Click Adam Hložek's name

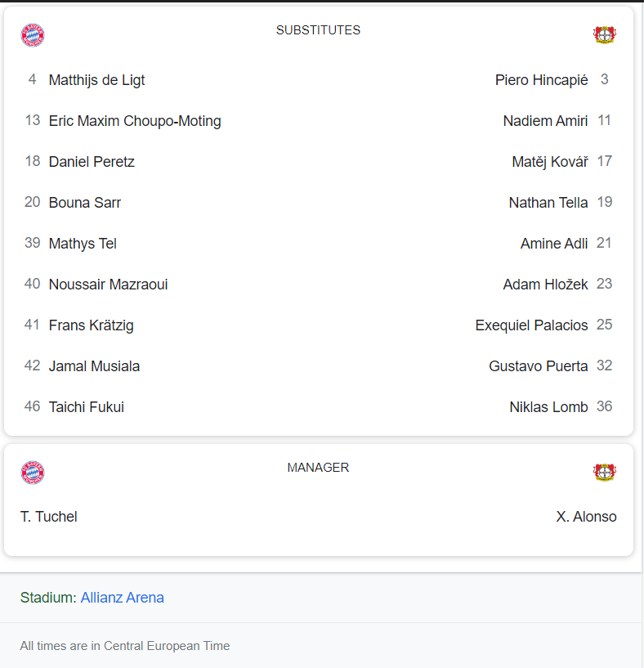(545, 285)
